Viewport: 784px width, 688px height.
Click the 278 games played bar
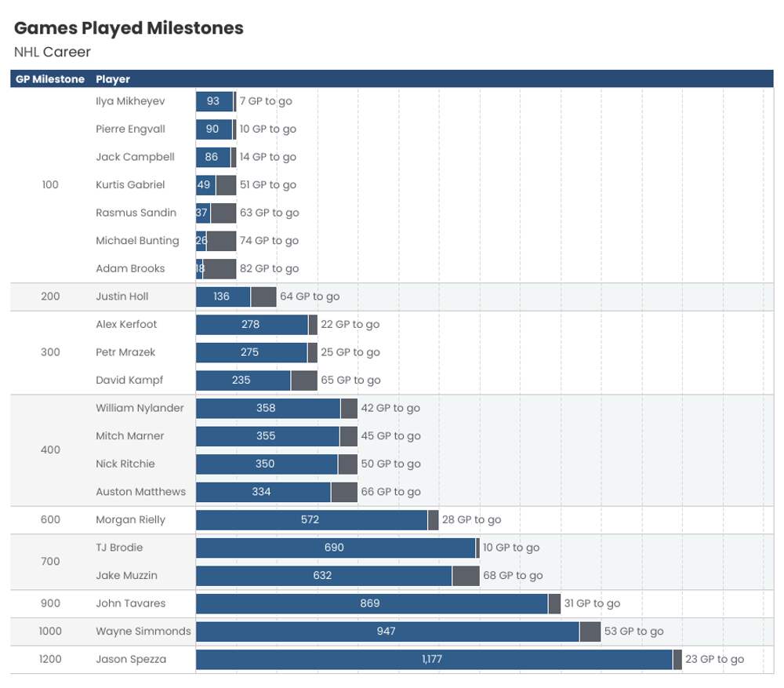[x=252, y=324]
